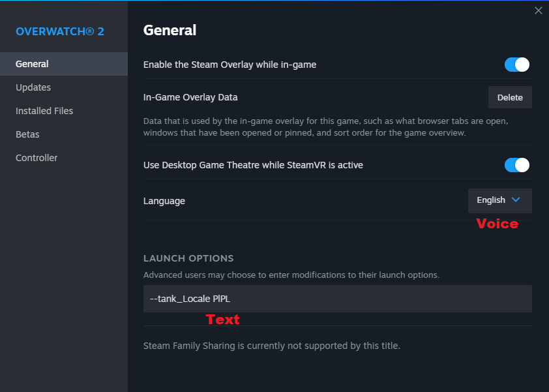Click the LAUNCH OPTIONS section heading
Screen dimensions: 549x392
pos(188,258)
